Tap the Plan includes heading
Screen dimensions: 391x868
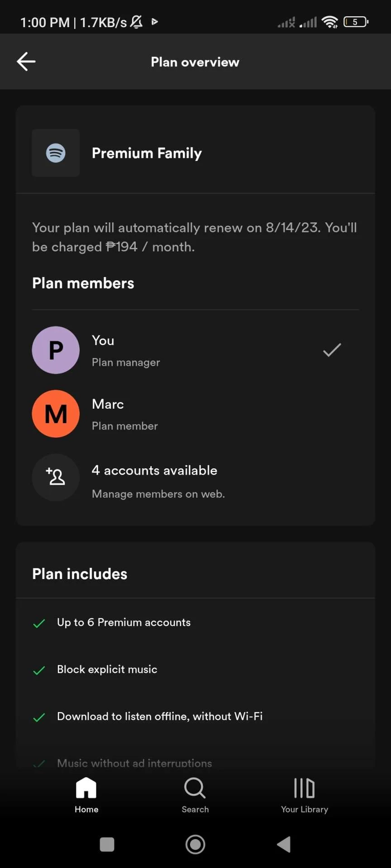click(x=80, y=574)
